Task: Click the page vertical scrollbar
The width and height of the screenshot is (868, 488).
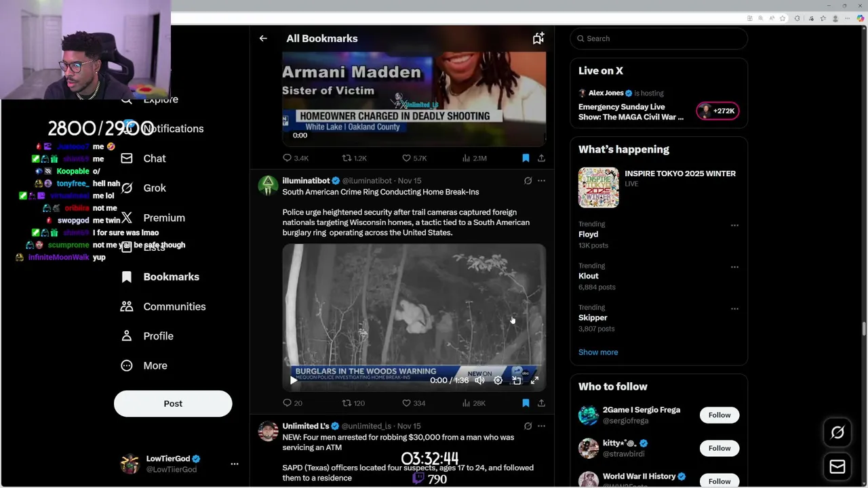Action: 864,329
